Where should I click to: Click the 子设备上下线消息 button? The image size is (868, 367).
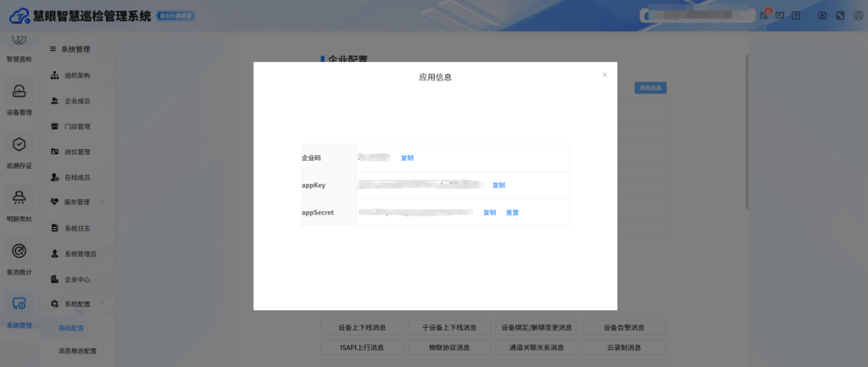(449, 327)
